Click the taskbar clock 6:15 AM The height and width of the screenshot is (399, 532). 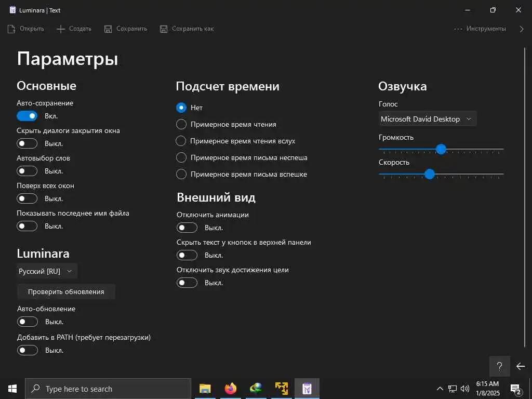point(487,389)
